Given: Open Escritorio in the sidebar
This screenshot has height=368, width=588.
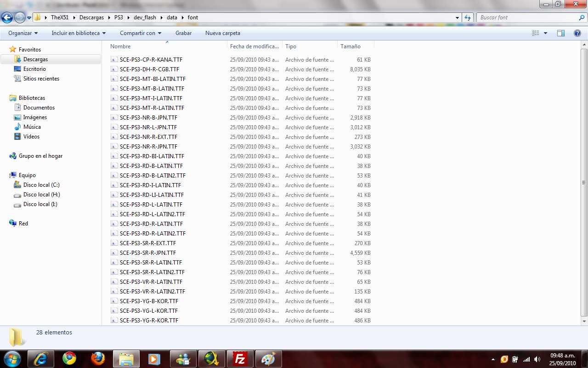Looking at the screenshot, I should click(x=34, y=69).
